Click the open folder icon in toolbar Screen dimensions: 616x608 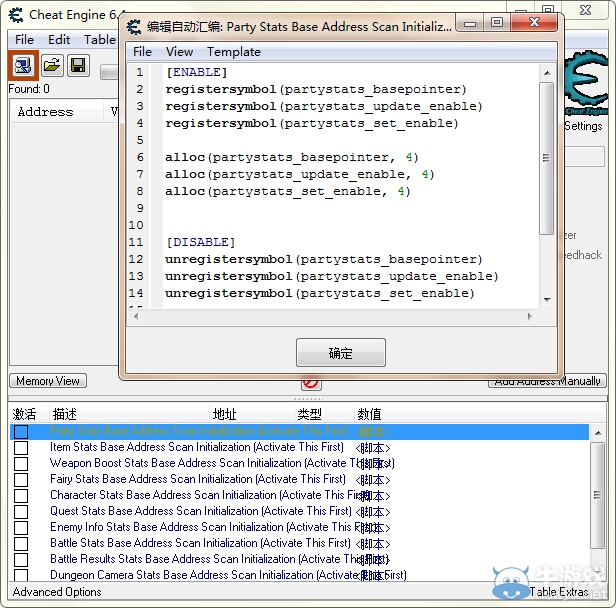point(52,66)
